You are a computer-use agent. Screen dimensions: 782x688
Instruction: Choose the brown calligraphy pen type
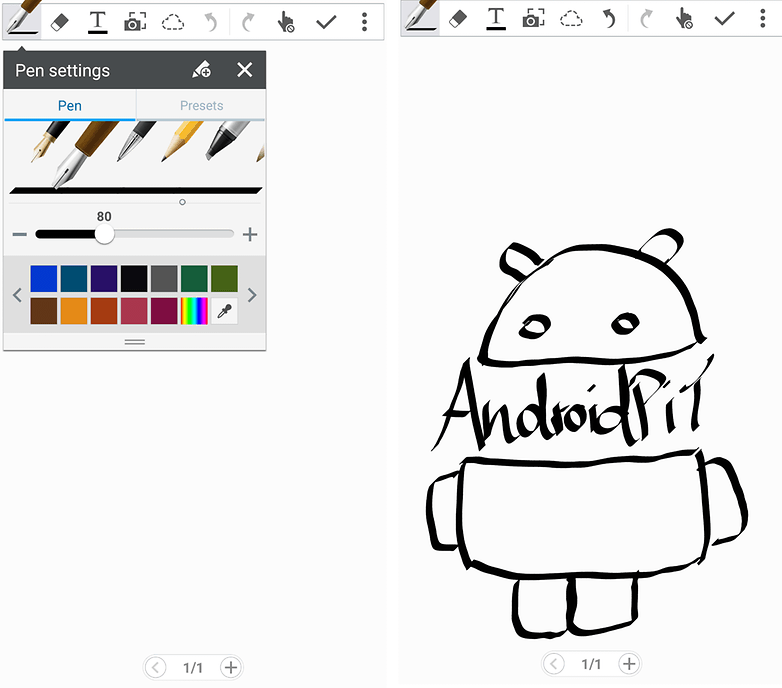point(85,154)
